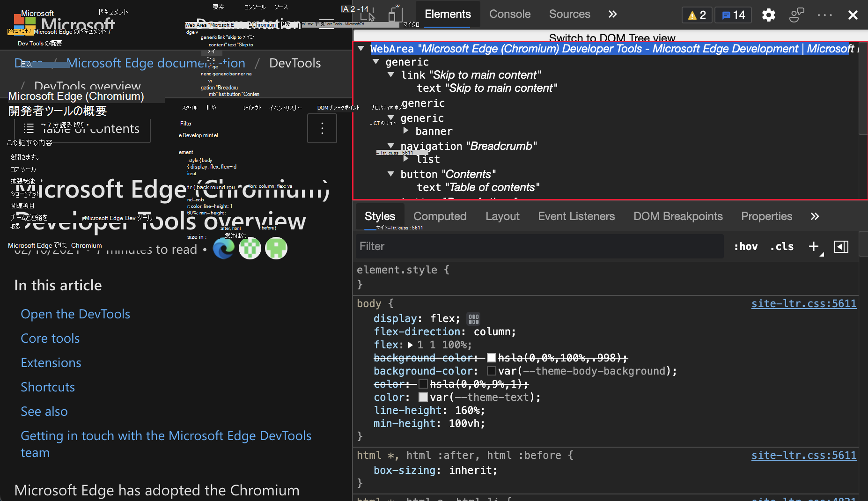Collapse the link Skip to main content node
This screenshot has width=868, height=501.
click(x=391, y=75)
